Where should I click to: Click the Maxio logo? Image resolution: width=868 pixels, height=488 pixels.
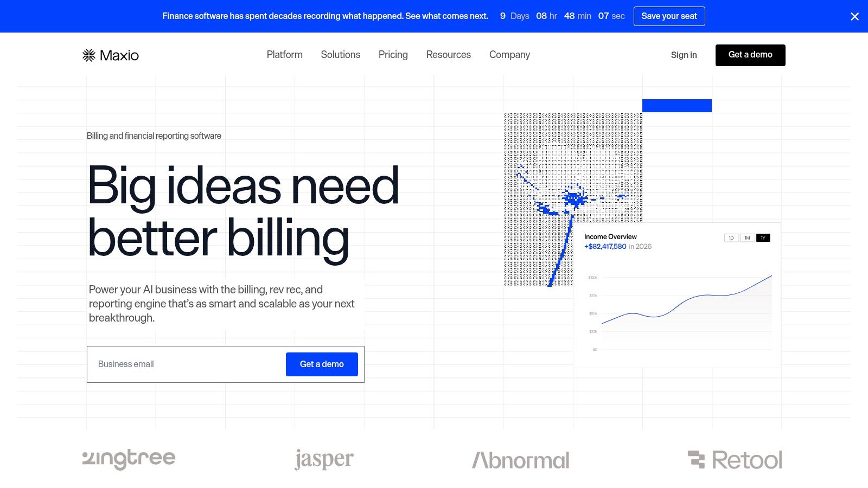click(111, 55)
